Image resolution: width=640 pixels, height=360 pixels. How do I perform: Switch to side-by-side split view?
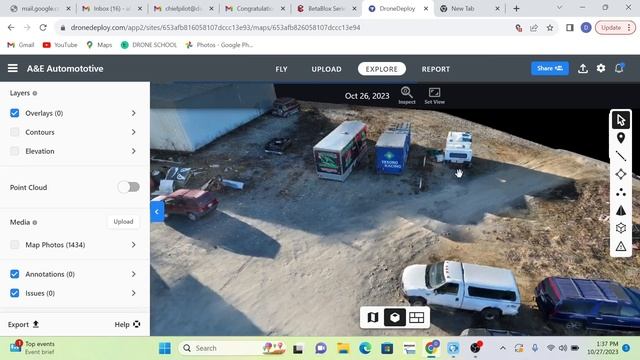tap(416, 317)
